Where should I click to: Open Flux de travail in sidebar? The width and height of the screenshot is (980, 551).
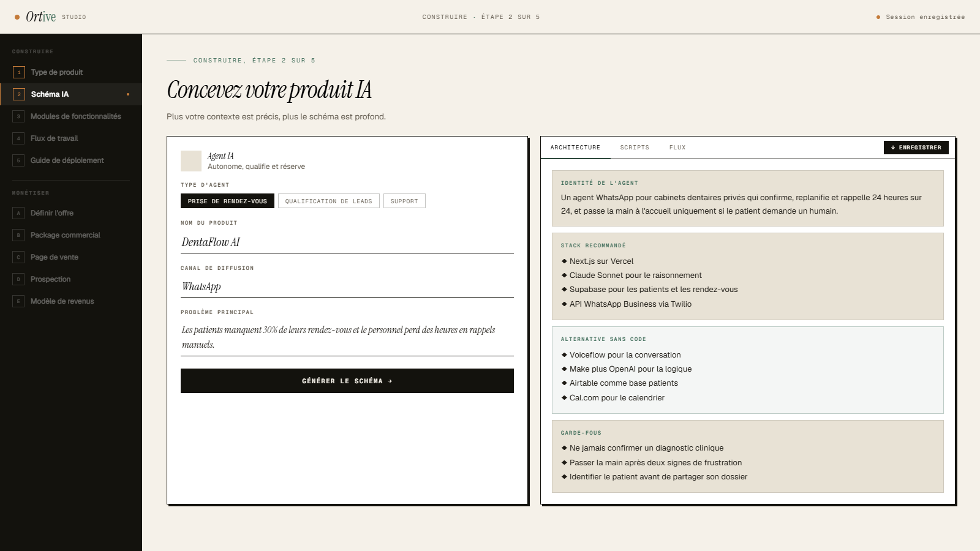coord(71,138)
